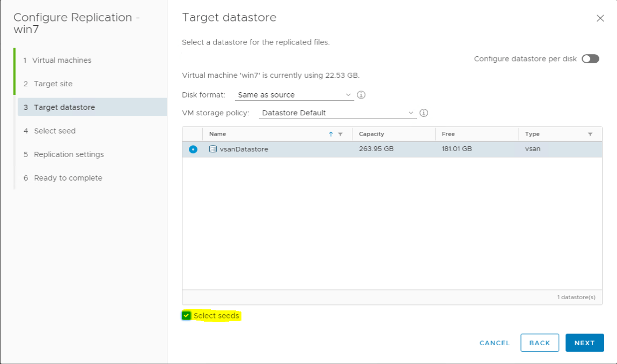Viewport: 617px width, 364px height.
Task: Open the Disk format dropdown
Action: (x=294, y=95)
